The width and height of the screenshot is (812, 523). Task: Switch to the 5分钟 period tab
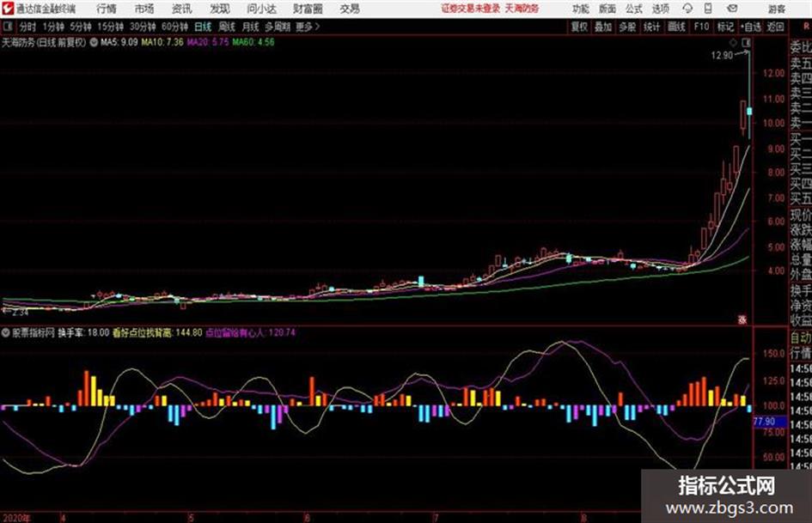click(x=80, y=27)
